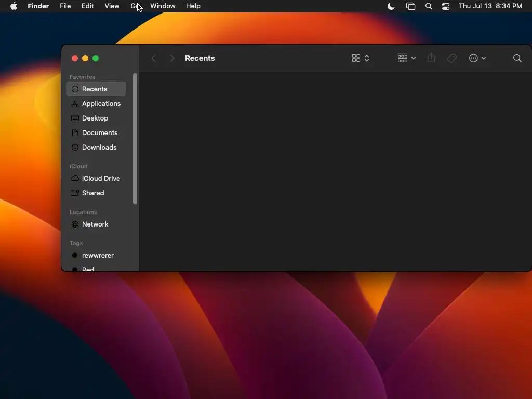Image resolution: width=532 pixels, height=399 pixels.
Task: Toggle Do Not Disturb moon icon
Action: click(x=391, y=6)
